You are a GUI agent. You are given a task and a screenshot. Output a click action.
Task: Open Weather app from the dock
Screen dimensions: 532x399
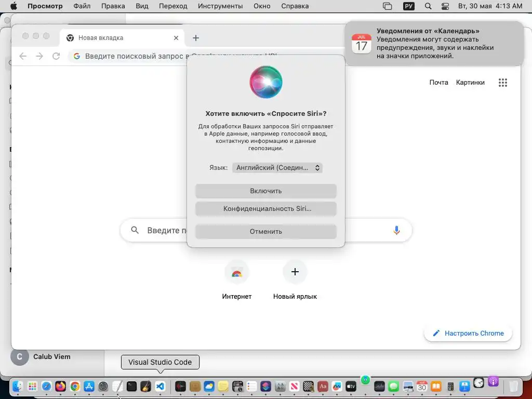209,386
